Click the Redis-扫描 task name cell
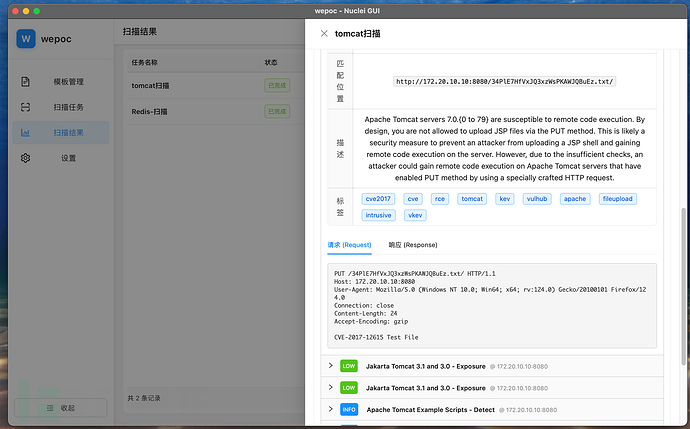 coord(149,112)
